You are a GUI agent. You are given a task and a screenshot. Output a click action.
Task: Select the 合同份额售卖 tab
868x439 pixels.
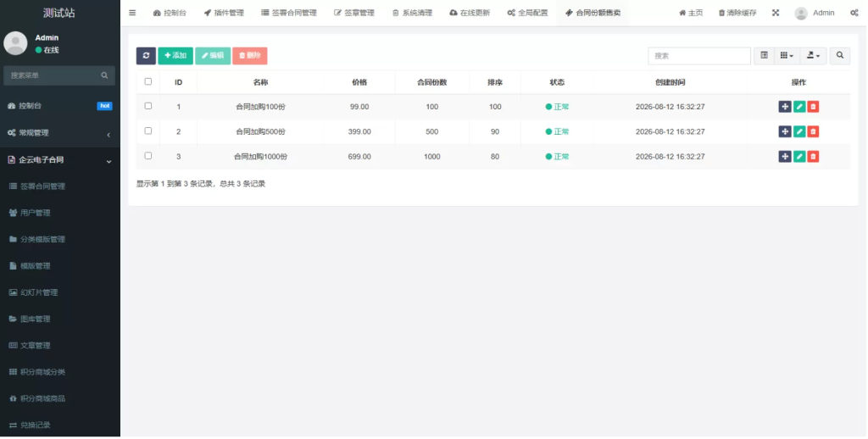pyautogui.click(x=593, y=13)
